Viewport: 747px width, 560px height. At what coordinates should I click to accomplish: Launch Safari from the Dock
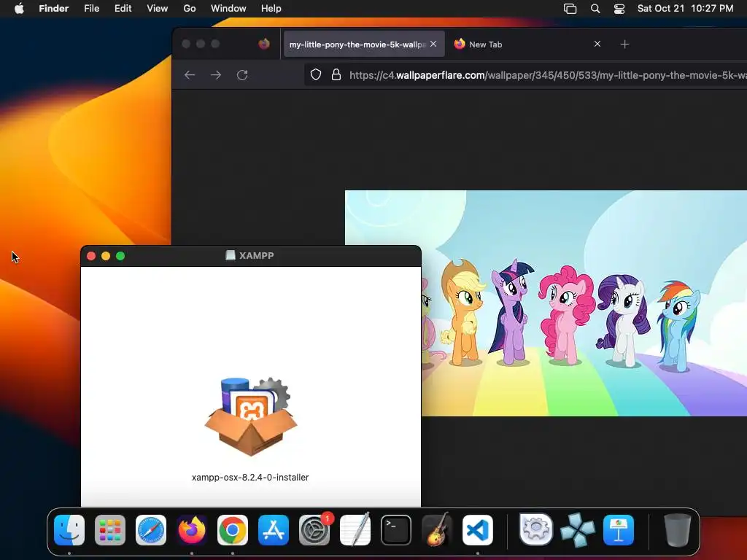(151, 530)
